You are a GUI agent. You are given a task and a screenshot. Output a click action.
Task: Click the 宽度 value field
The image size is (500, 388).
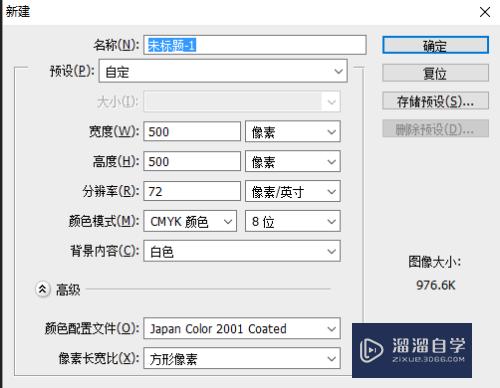point(192,131)
